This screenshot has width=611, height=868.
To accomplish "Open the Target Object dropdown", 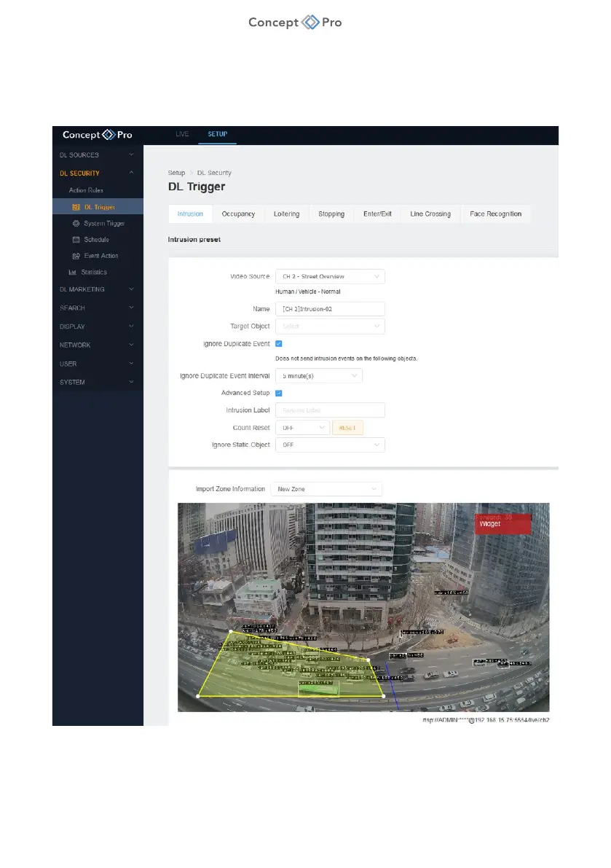I will 330,326.
